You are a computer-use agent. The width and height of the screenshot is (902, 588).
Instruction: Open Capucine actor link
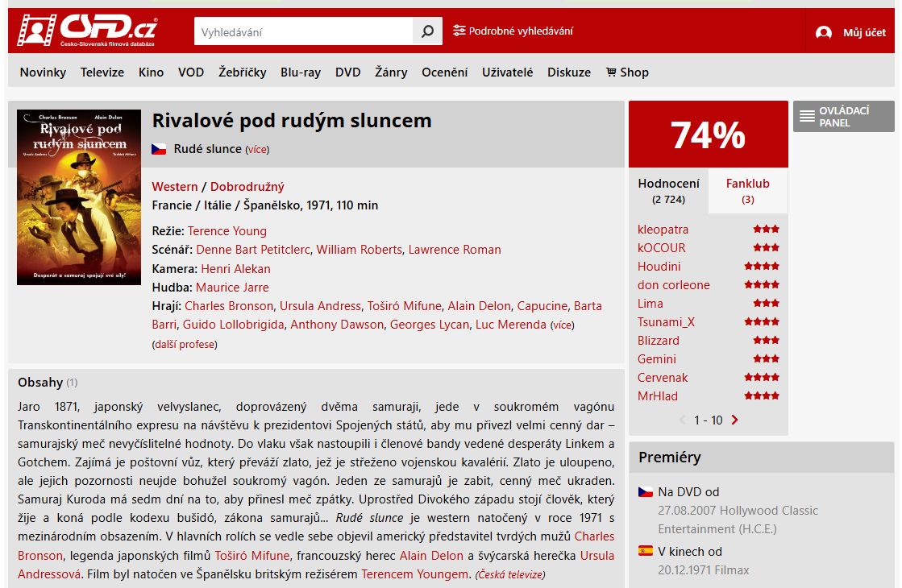click(542, 306)
